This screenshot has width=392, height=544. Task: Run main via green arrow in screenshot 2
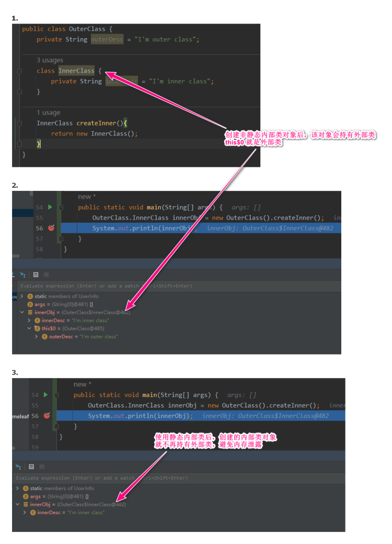click(x=50, y=207)
